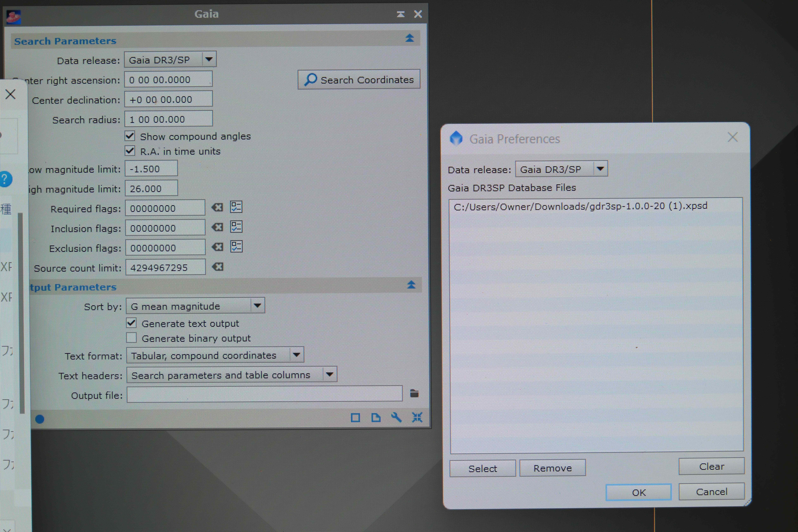Open Inclusion flags selection dialog icon
This screenshot has height=532, width=798.
tap(236, 227)
